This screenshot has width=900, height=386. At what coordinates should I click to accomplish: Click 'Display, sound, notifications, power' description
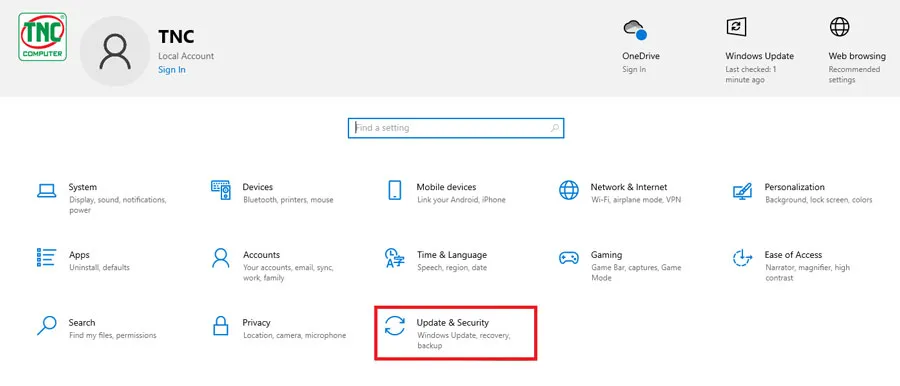click(x=117, y=205)
